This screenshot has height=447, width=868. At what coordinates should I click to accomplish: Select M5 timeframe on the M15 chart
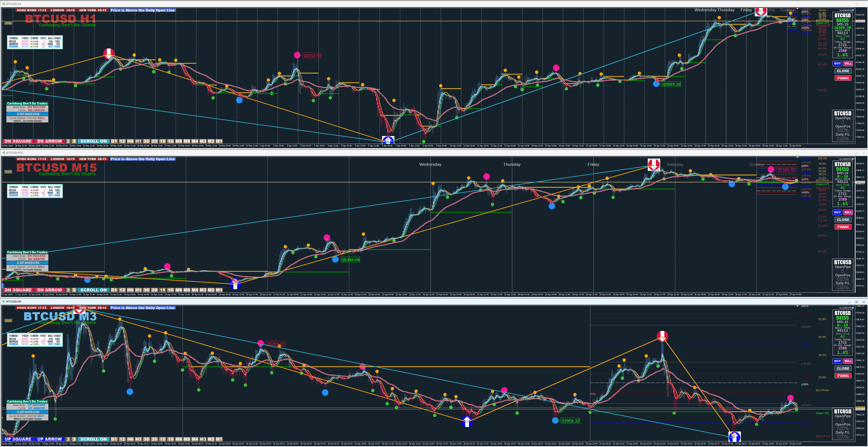187,290
